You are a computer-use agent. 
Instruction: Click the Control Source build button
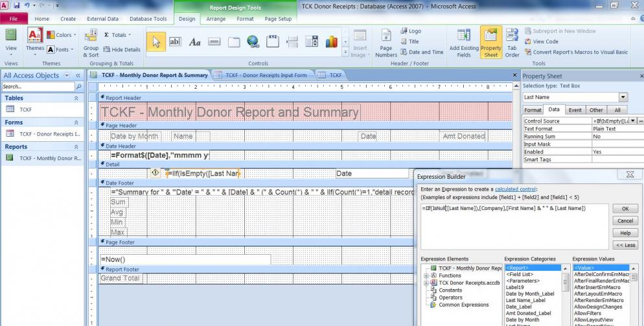coord(641,121)
